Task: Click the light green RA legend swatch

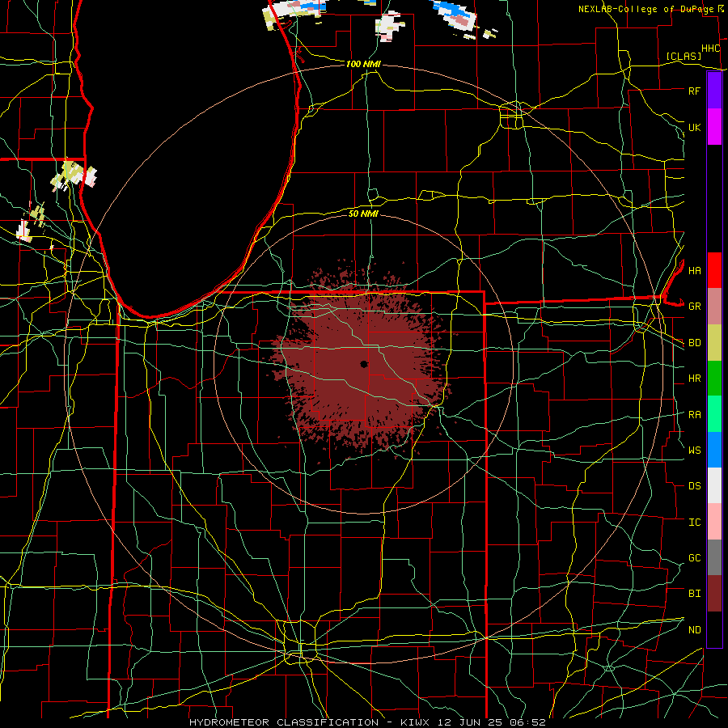Action: [714, 414]
